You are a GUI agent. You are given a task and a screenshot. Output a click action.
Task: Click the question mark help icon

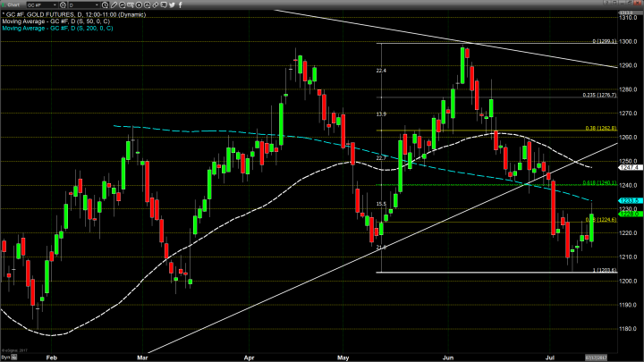pyautogui.click(x=606, y=4)
